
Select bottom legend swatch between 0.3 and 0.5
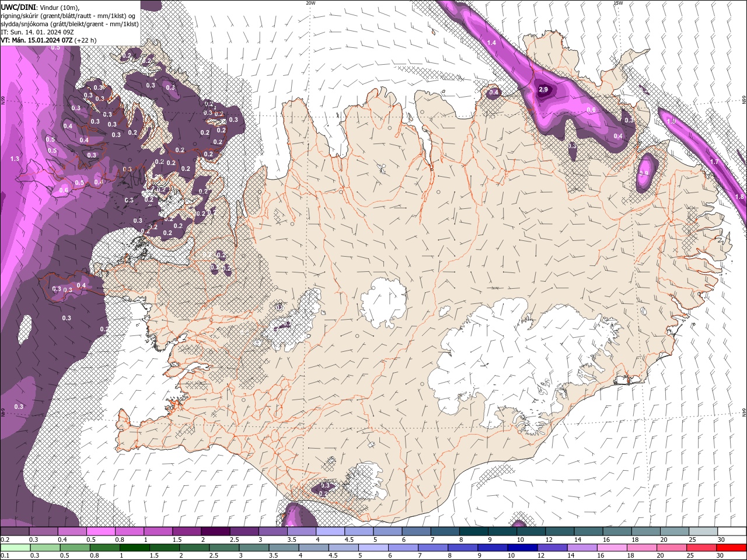(x=45, y=548)
